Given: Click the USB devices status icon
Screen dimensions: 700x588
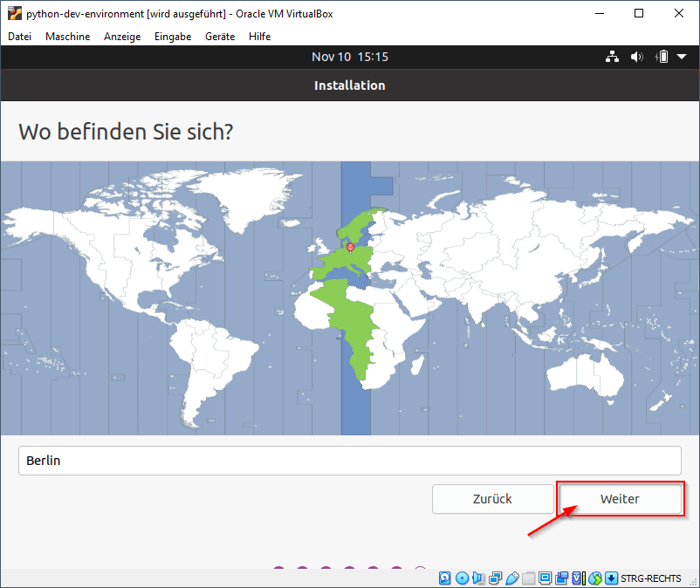Looking at the screenshot, I should (513, 578).
